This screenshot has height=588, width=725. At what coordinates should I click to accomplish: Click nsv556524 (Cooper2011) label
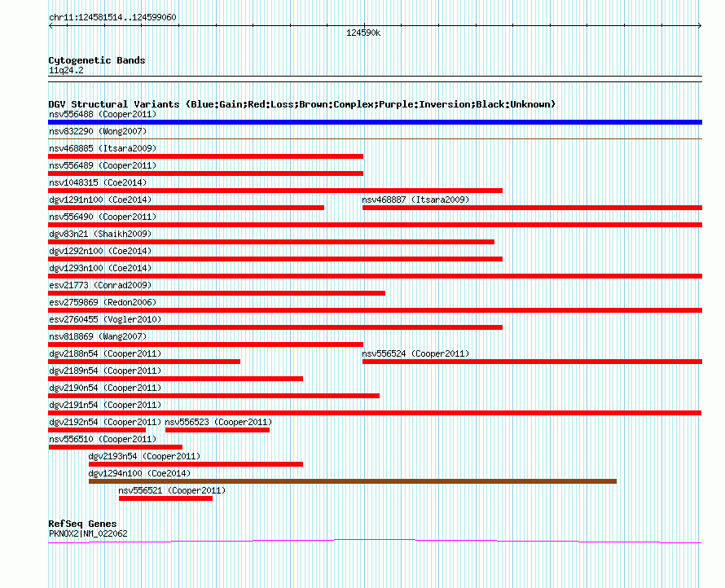click(415, 353)
